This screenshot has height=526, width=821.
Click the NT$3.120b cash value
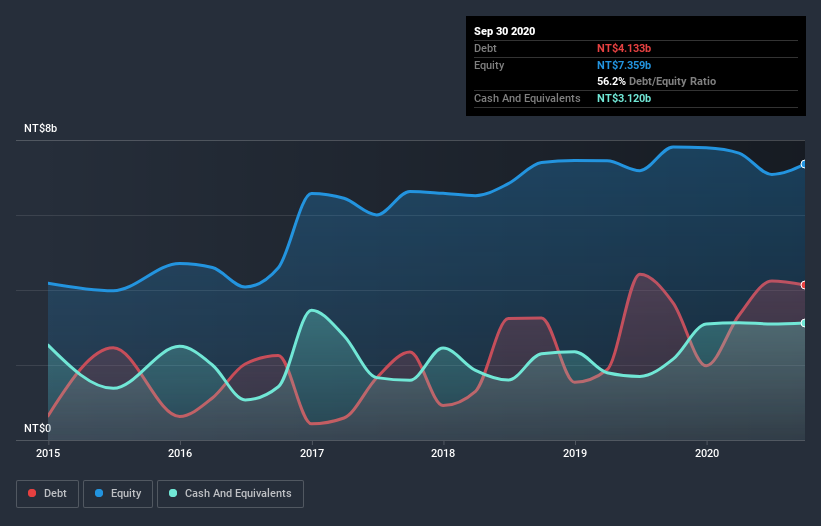click(624, 98)
